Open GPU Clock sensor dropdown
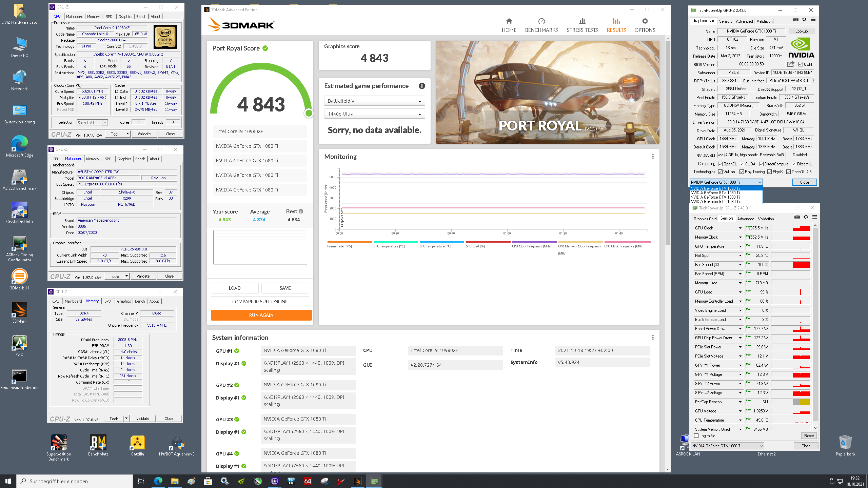Image resolution: width=868 pixels, height=488 pixels. (740, 228)
